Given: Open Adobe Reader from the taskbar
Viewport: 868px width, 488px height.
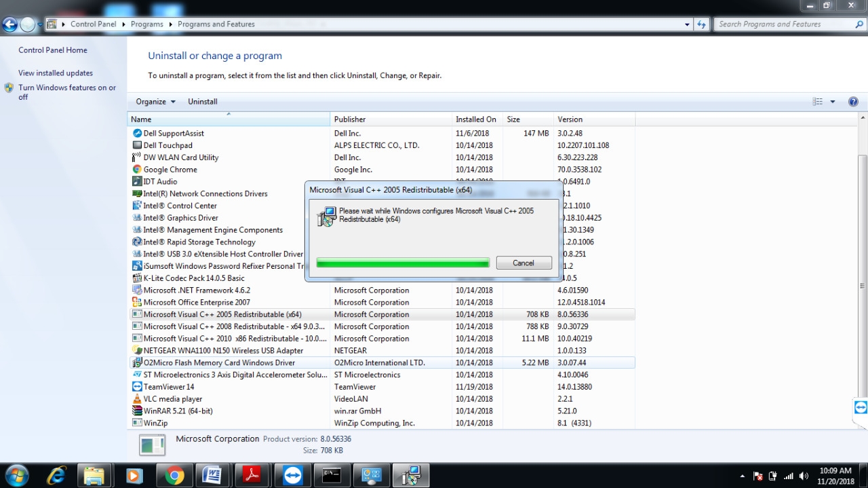Looking at the screenshot, I should [252, 476].
